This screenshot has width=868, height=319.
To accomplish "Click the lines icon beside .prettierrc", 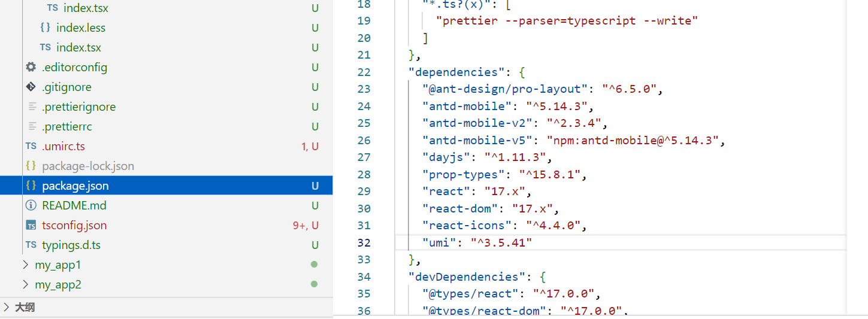I will pos(32,126).
